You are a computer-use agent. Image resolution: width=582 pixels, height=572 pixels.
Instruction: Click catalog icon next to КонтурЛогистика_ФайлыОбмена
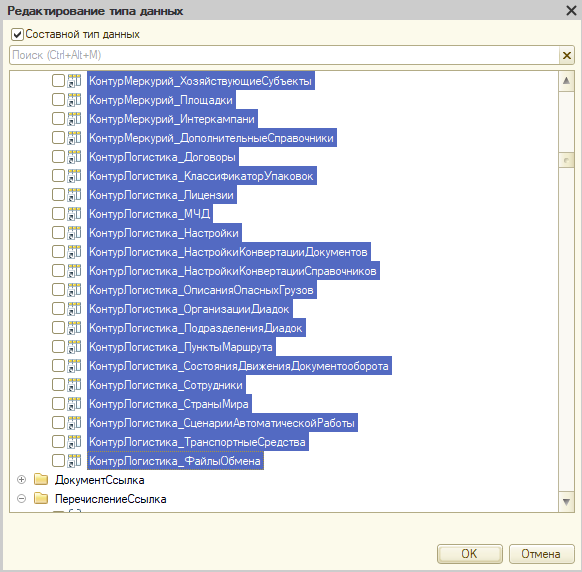coord(74,461)
